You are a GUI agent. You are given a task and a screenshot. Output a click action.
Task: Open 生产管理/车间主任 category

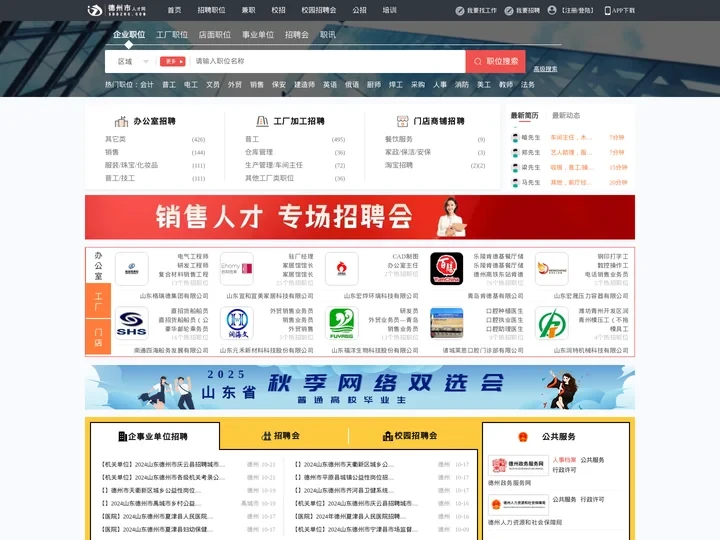point(295,165)
